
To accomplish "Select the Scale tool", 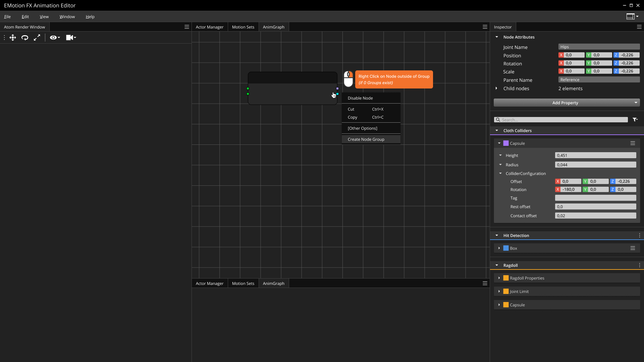I will tap(37, 38).
